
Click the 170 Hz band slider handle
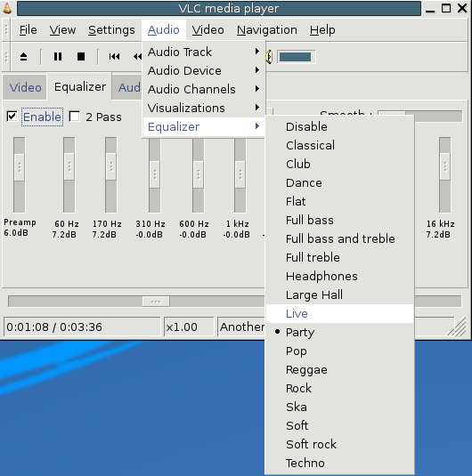(110, 166)
